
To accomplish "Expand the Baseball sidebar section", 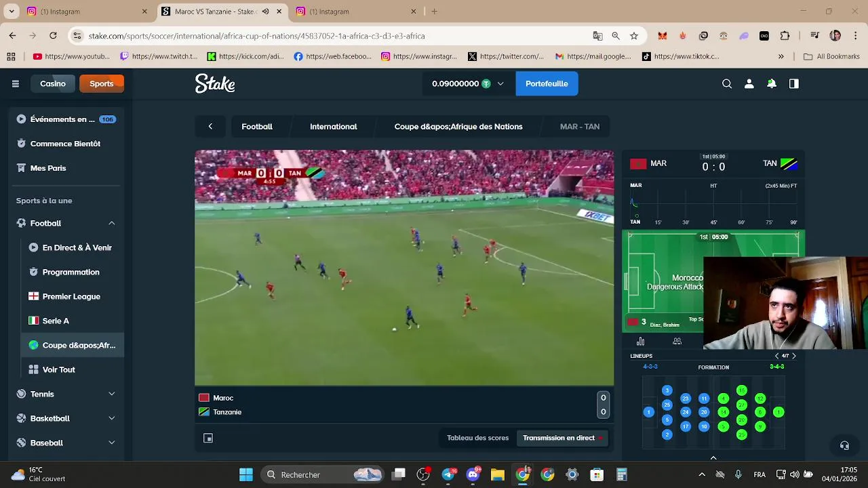I will [112, 443].
